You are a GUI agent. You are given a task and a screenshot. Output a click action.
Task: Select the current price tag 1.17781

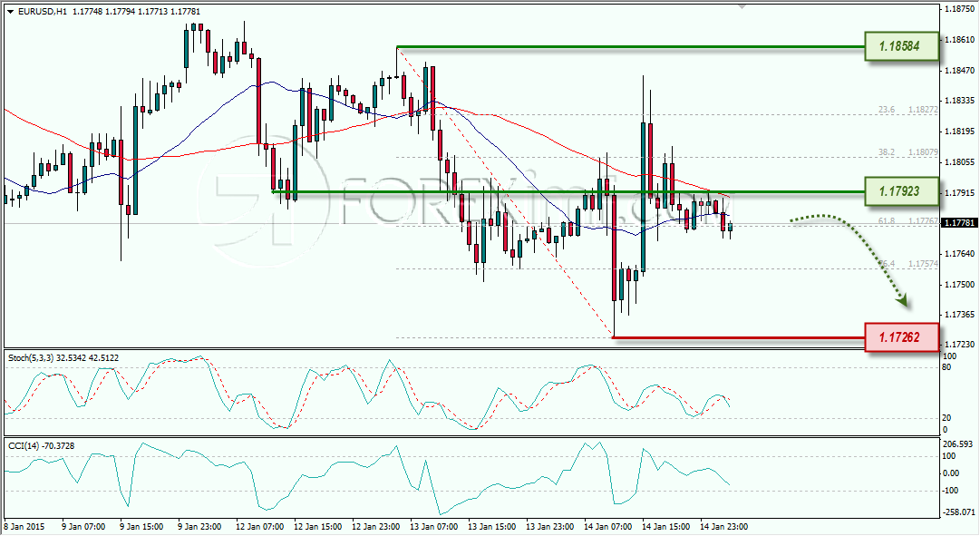[959, 220]
